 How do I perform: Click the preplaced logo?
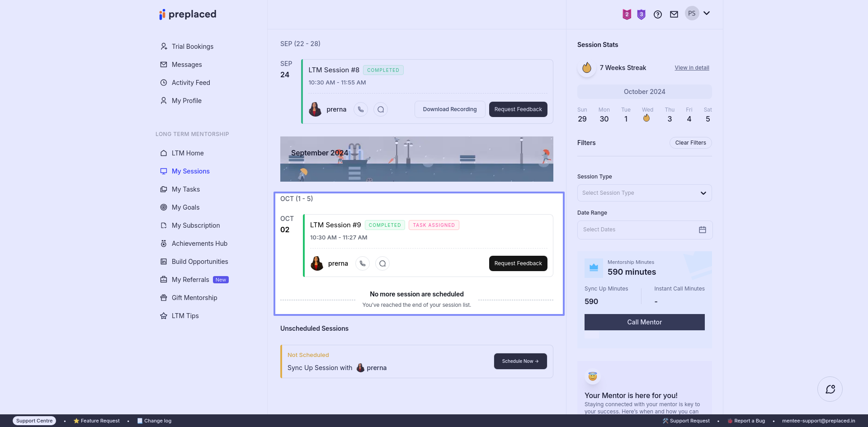pos(188,14)
